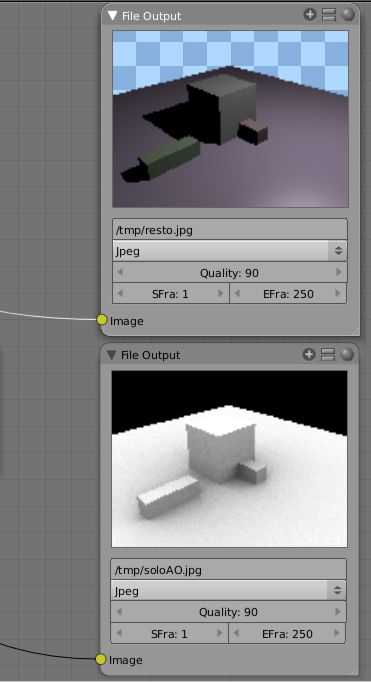Collapse the resto.jpg File Output node triangle
This screenshot has width=371, height=682.
point(113,16)
